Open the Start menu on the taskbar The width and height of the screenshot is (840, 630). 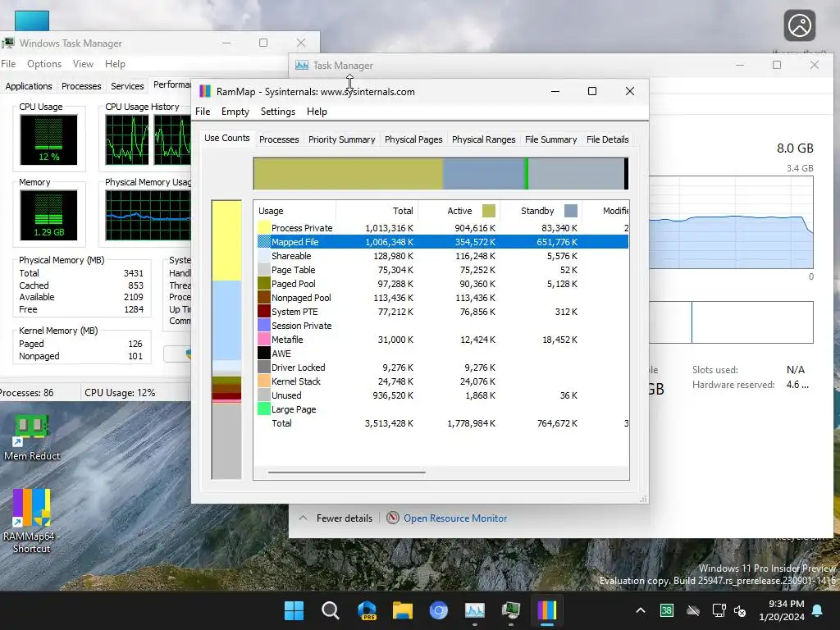294,610
